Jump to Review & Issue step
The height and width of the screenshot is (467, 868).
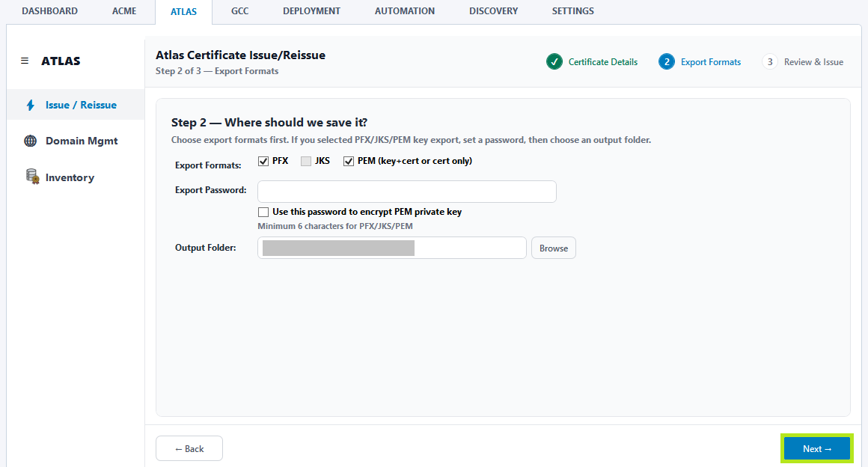(x=814, y=62)
